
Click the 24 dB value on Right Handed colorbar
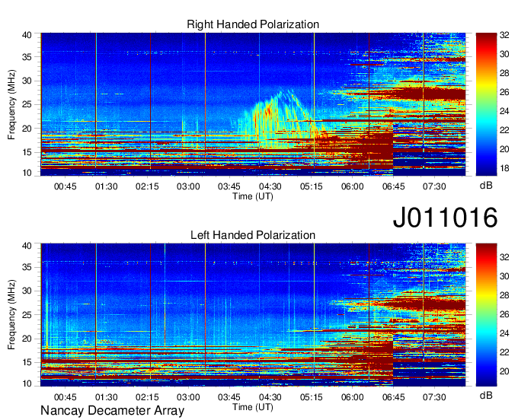pos(504,111)
